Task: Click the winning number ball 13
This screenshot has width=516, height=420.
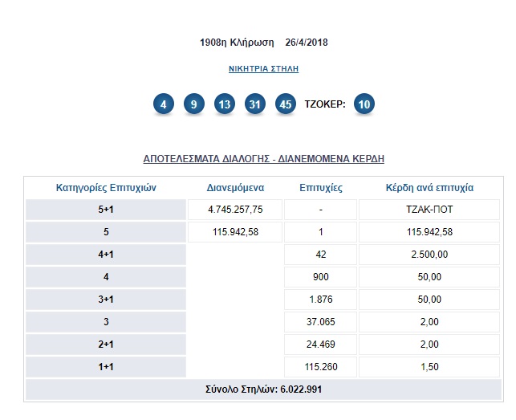Action: pyautogui.click(x=225, y=104)
